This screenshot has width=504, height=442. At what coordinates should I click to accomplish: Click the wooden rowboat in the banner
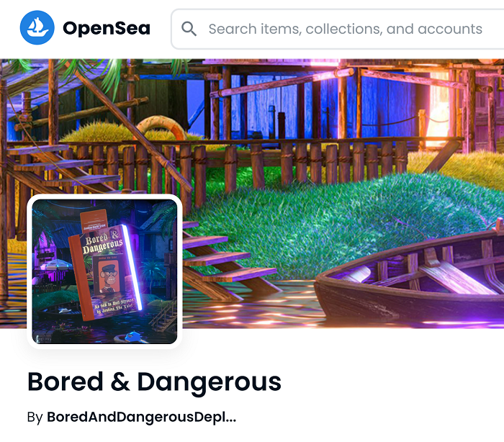click(409, 279)
